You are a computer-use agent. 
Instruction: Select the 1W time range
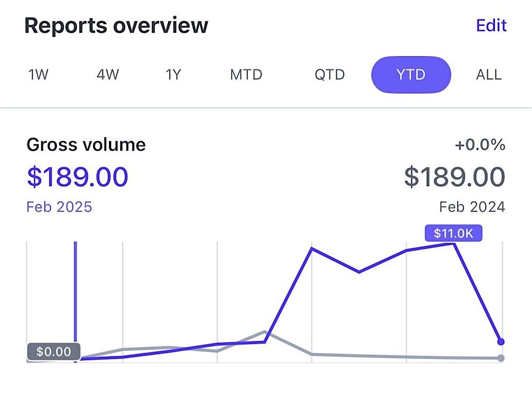coord(38,75)
